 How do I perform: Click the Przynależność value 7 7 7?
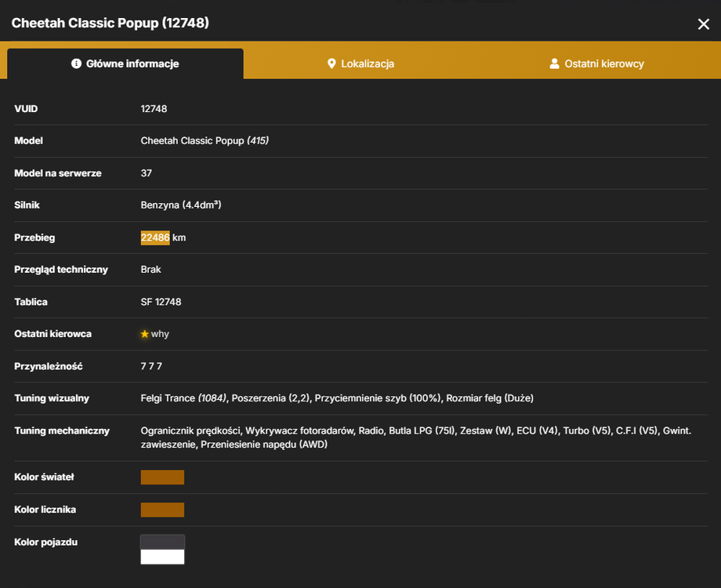tap(151, 366)
